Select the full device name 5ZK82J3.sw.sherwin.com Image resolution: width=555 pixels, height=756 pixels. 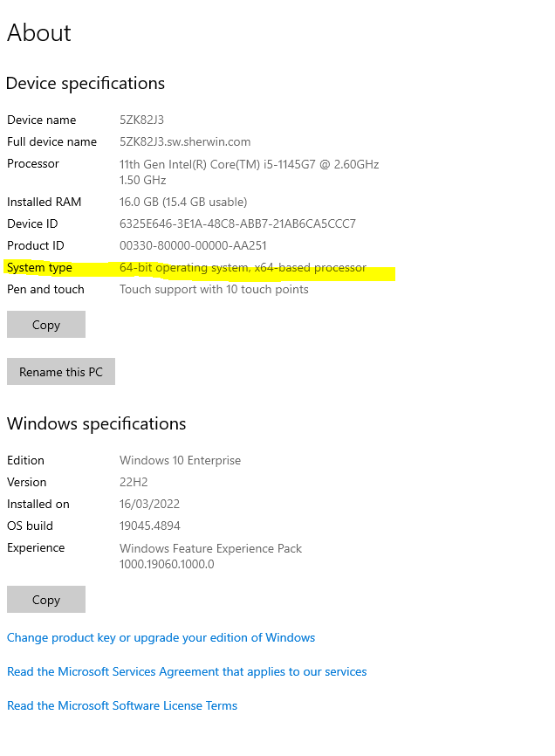point(185,141)
